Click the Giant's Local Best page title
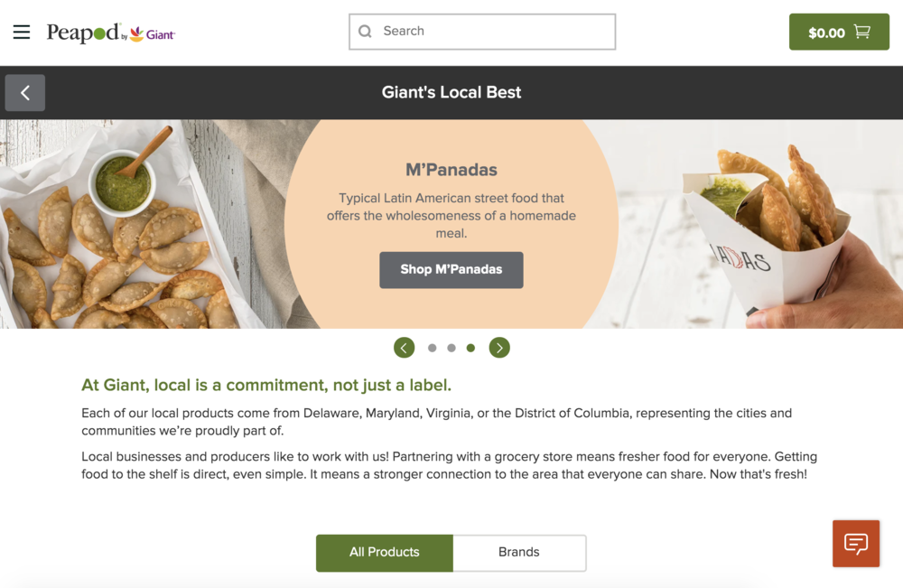 click(451, 92)
